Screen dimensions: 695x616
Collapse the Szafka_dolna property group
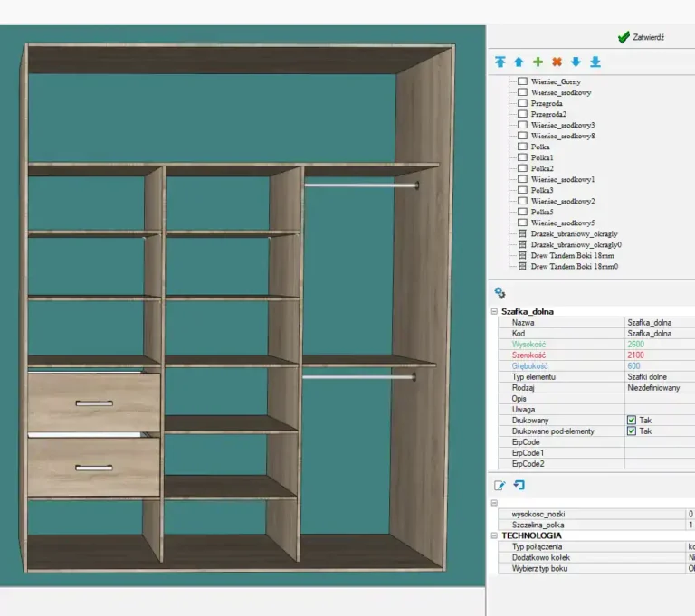pyautogui.click(x=494, y=311)
